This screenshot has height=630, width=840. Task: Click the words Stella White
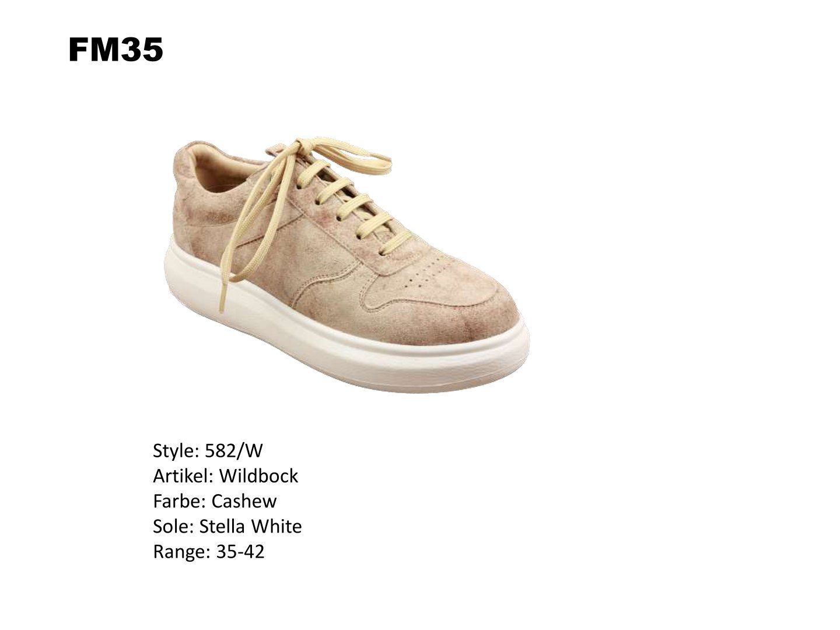tap(251, 526)
